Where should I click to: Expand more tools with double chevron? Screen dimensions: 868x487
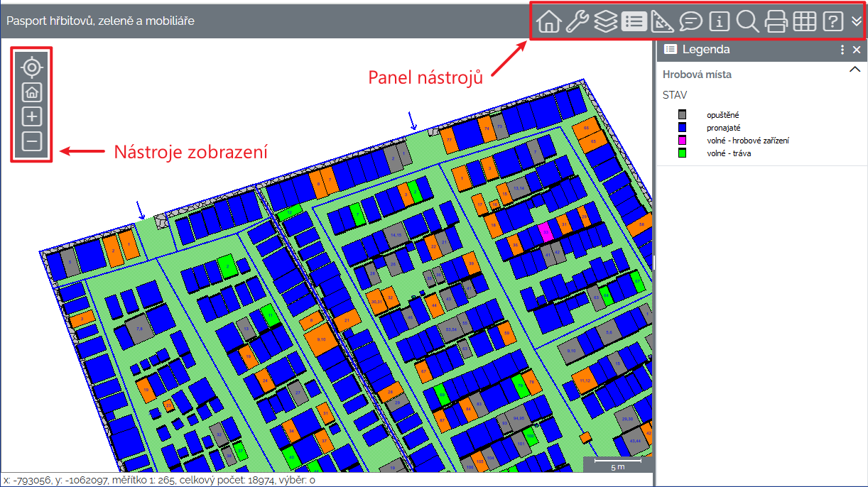point(856,22)
